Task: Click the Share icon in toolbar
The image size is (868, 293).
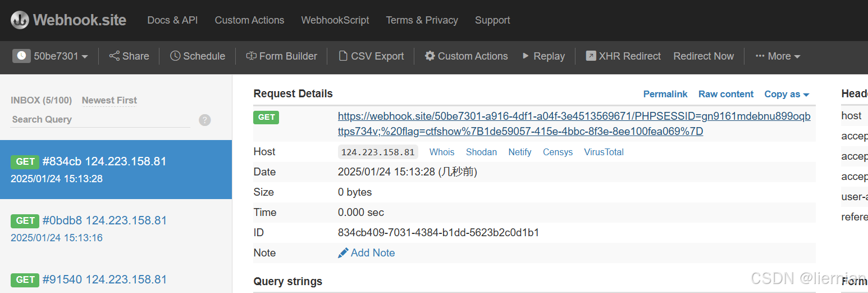Action: pos(114,56)
